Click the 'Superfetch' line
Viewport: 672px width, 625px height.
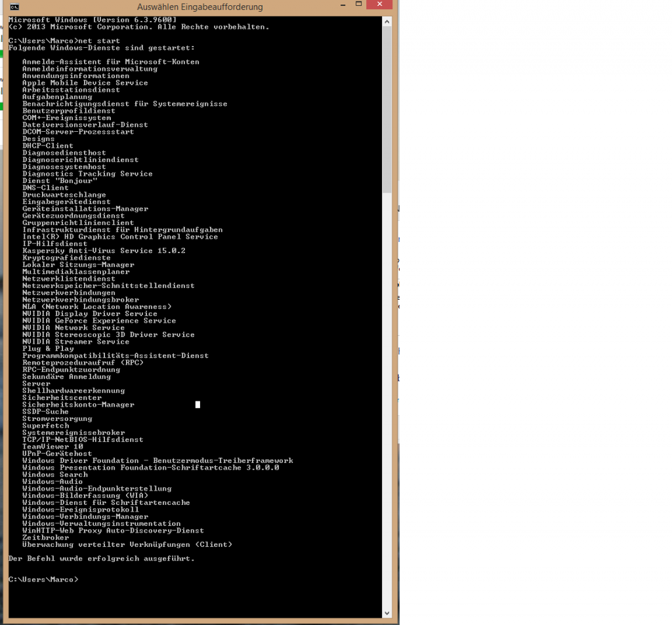click(45, 426)
